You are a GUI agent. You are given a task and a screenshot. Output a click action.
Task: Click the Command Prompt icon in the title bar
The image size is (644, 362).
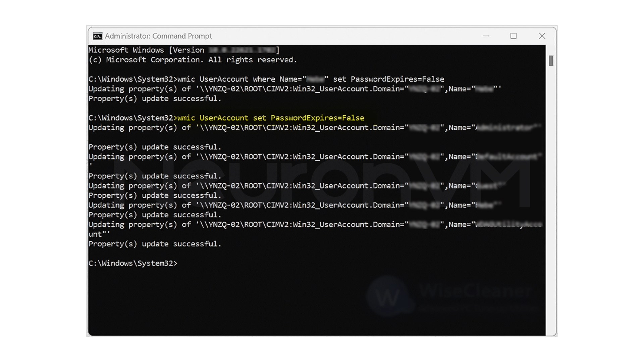(x=97, y=36)
